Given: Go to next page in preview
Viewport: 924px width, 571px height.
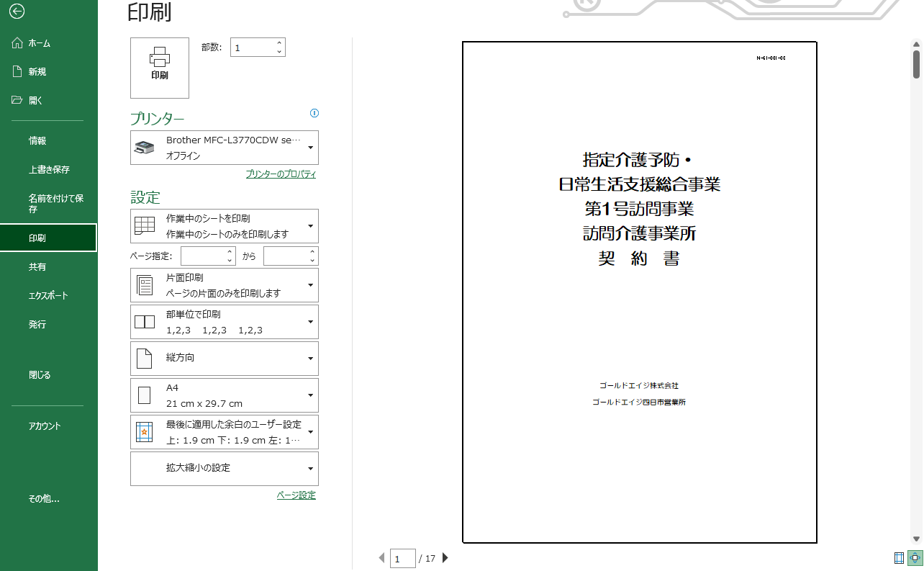Looking at the screenshot, I should point(445,557).
